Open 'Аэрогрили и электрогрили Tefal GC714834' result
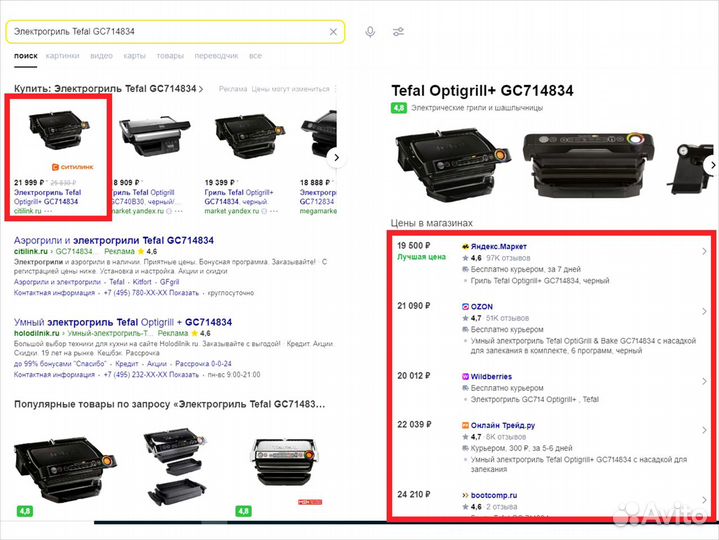 tap(114, 241)
